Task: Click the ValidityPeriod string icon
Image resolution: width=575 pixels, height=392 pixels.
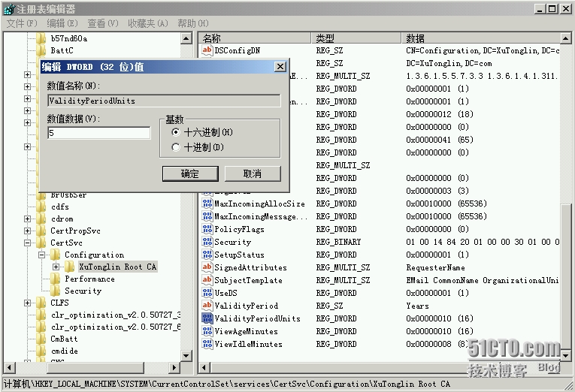Action: pos(207,306)
